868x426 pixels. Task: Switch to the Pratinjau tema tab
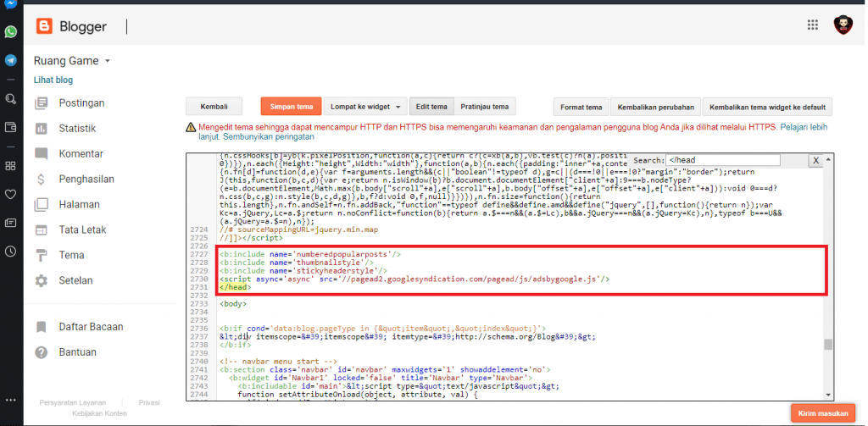tap(484, 107)
